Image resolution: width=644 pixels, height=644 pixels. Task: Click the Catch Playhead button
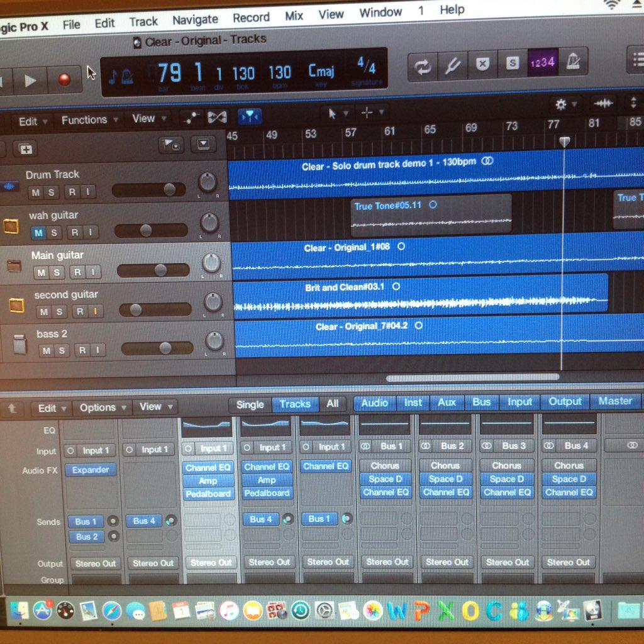point(250,116)
